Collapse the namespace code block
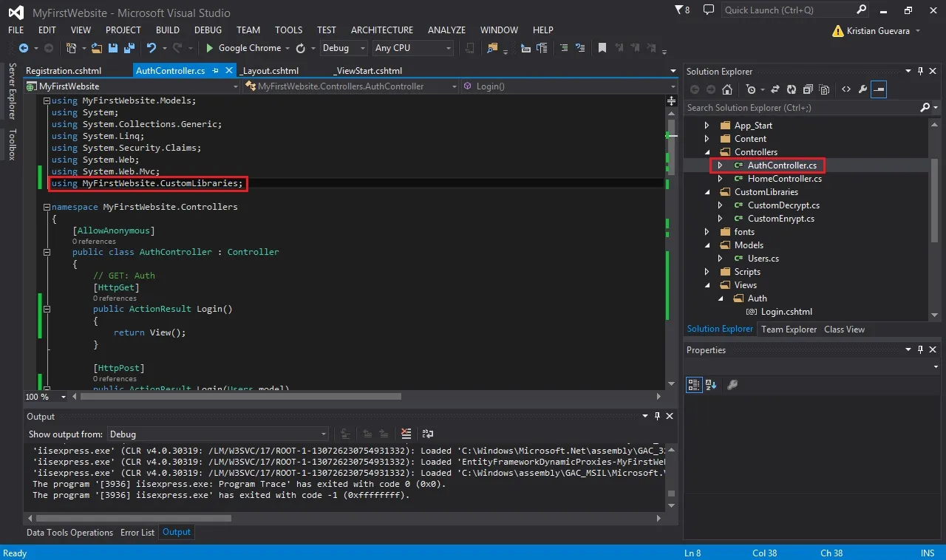 47,208
